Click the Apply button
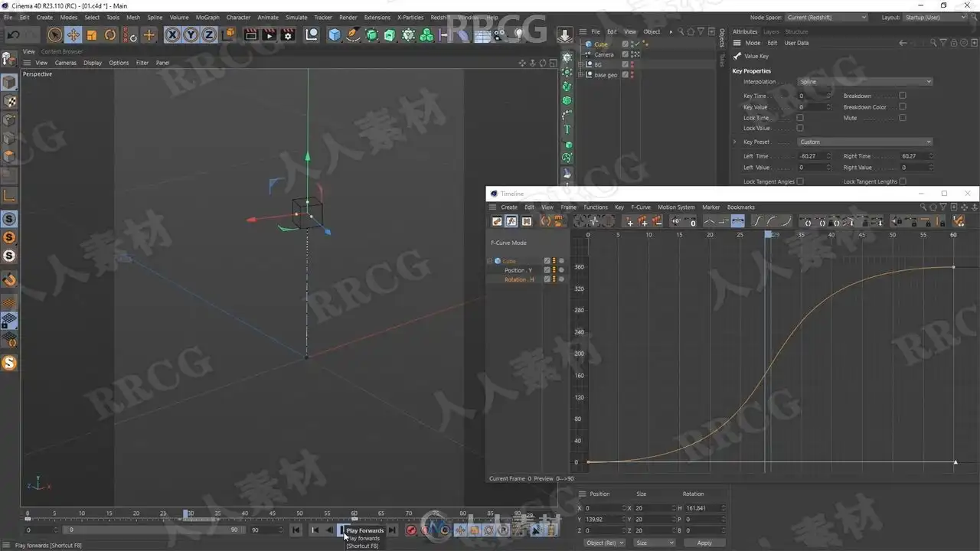The image size is (980, 551). (704, 543)
